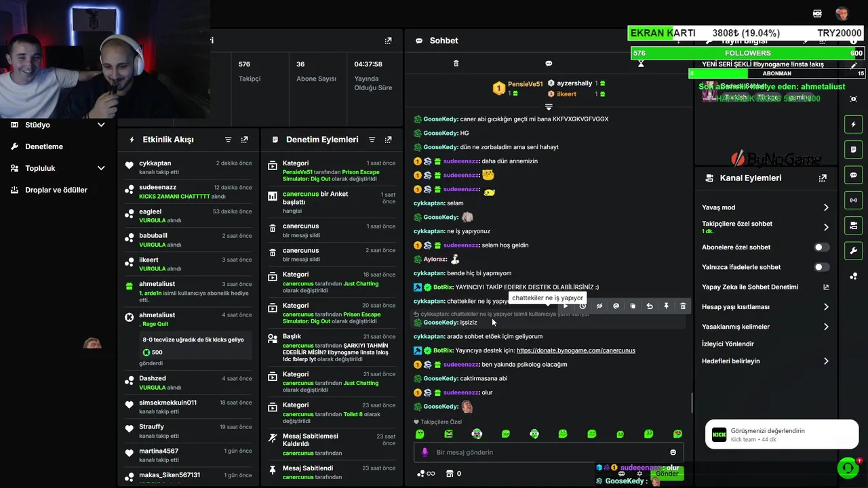This screenshot has height=488, width=868.
Task: Click the hide icon on hovered message
Action: [x=599, y=306]
